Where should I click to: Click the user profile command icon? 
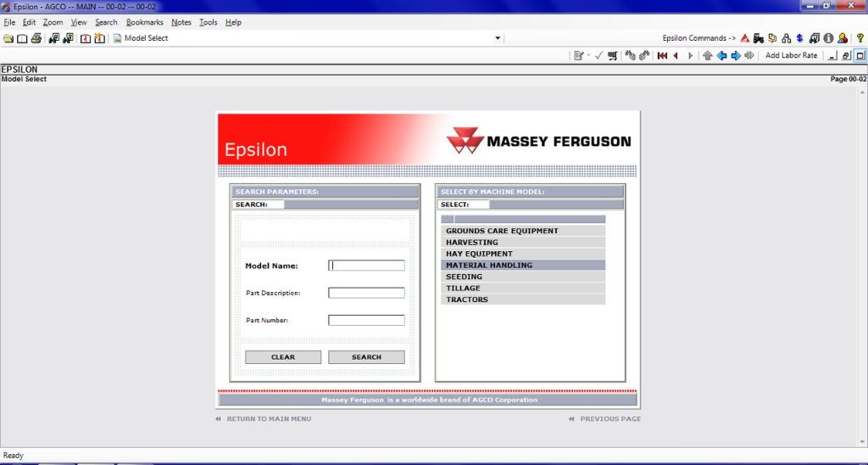click(x=843, y=38)
